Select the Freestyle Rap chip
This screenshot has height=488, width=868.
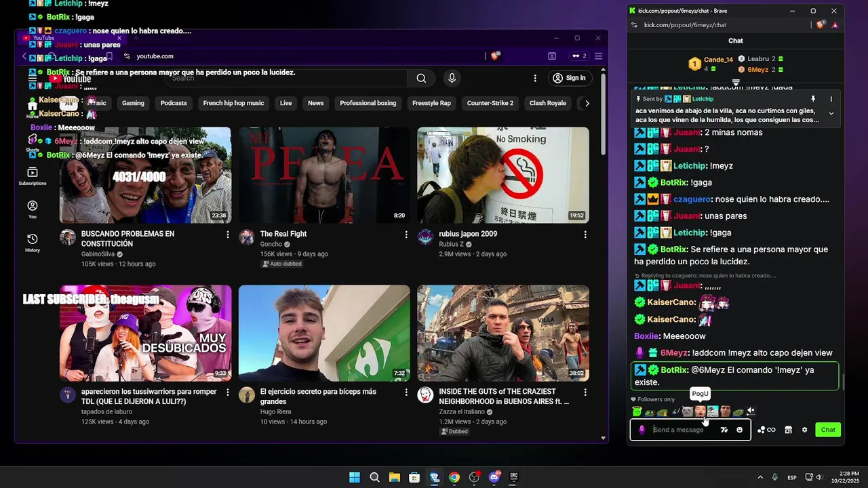point(431,103)
